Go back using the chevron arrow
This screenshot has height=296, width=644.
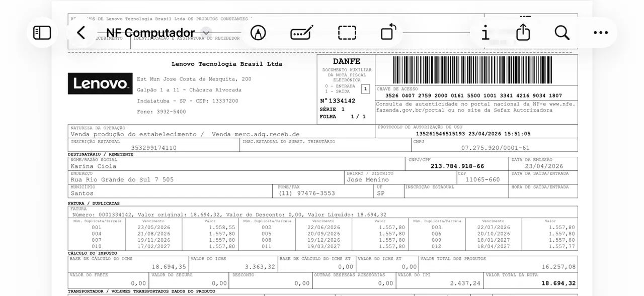click(x=80, y=33)
